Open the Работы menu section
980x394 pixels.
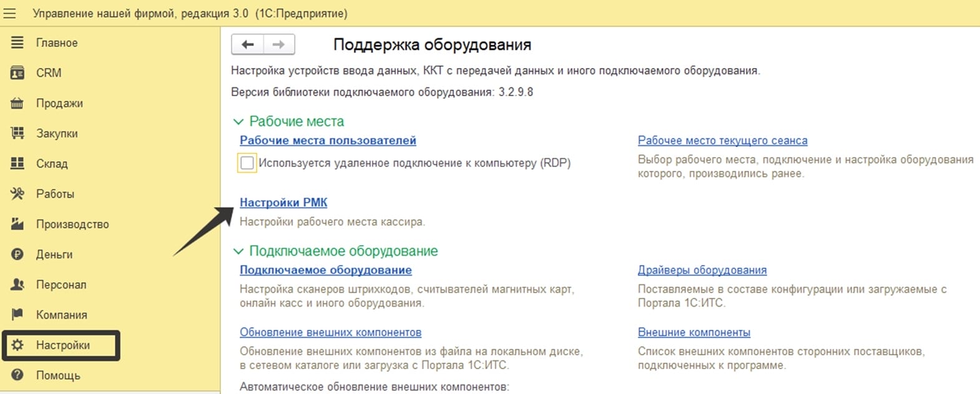[x=55, y=193]
